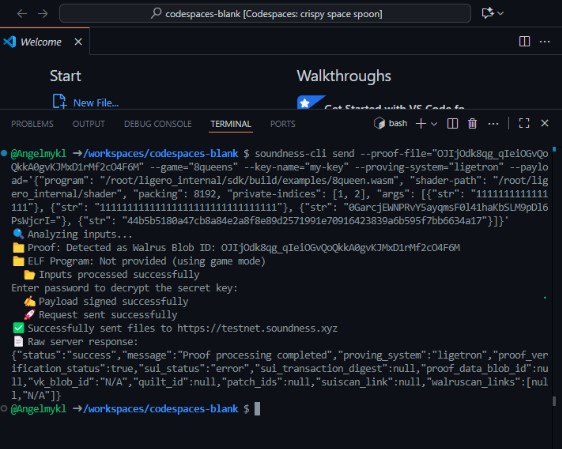Split the terminal panel
This screenshot has height=449, width=562.
(x=452, y=124)
